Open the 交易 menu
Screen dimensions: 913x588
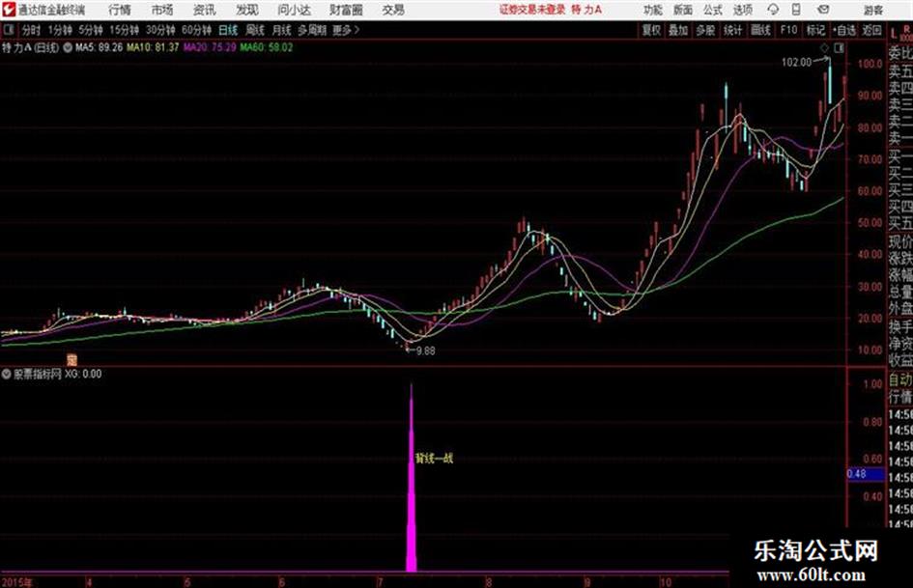393,10
